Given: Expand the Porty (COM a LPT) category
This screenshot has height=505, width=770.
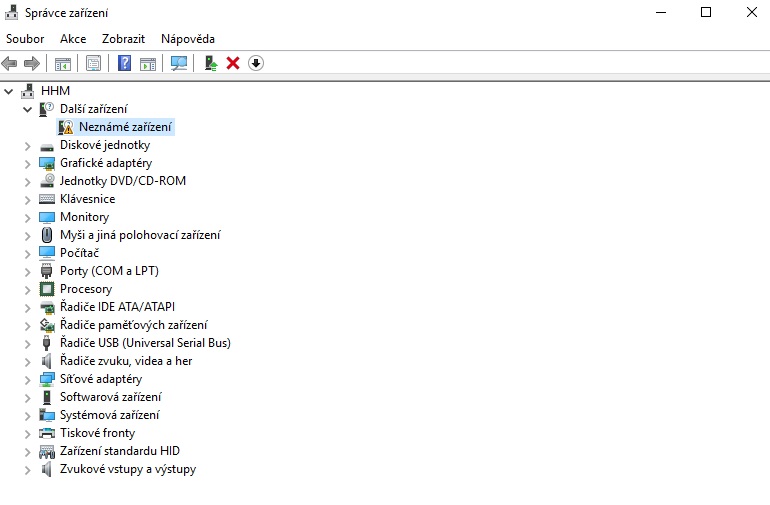Looking at the screenshot, I should pos(28,272).
